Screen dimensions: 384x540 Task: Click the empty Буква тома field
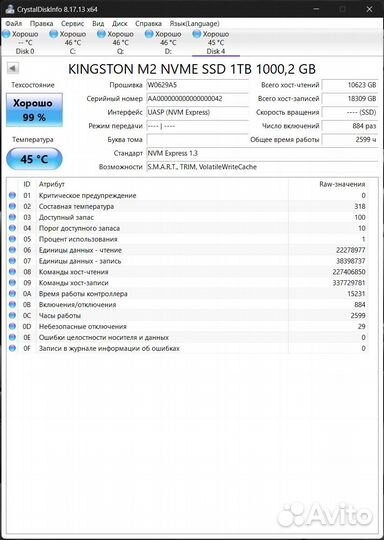pos(197,139)
